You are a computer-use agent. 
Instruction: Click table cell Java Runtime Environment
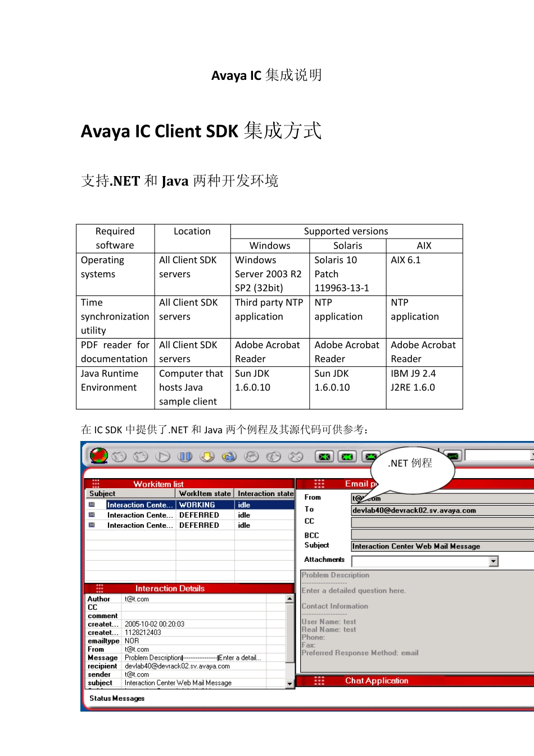pyautogui.click(x=115, y=388)
